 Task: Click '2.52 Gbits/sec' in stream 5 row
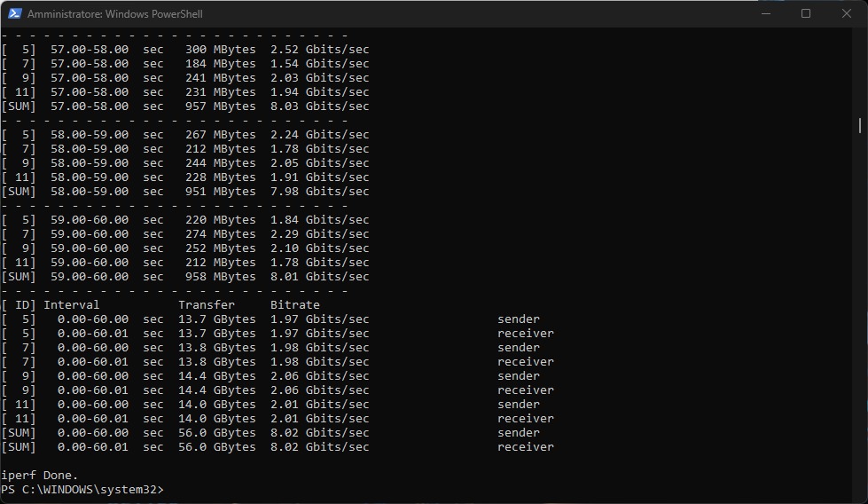coord(320,50)
